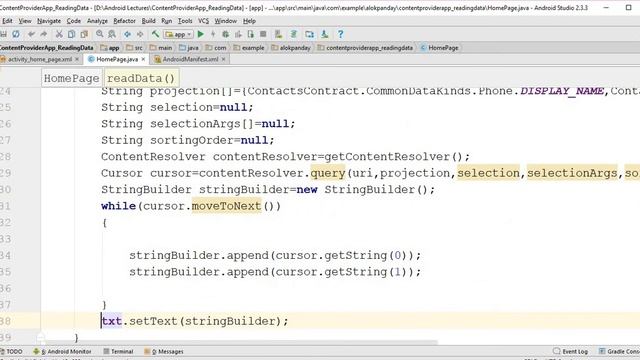Close the AndroidManifest.xml tab

(223, 59)
